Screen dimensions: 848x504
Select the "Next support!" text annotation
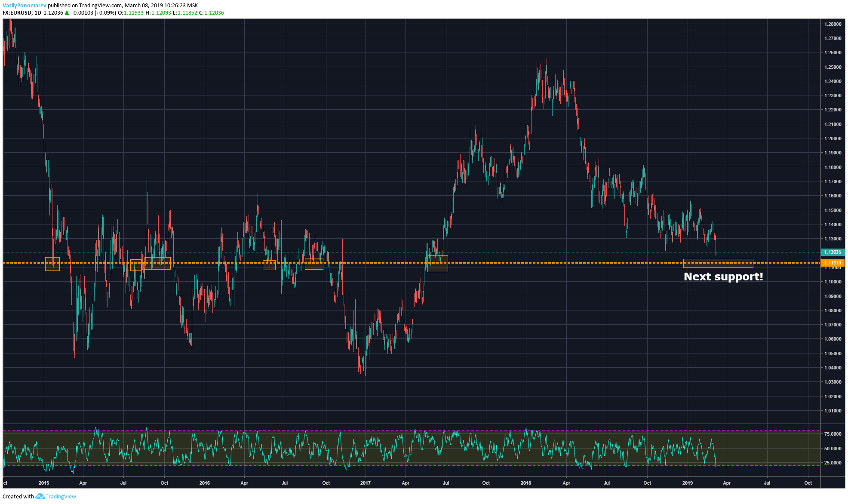(x=723, y=277)
